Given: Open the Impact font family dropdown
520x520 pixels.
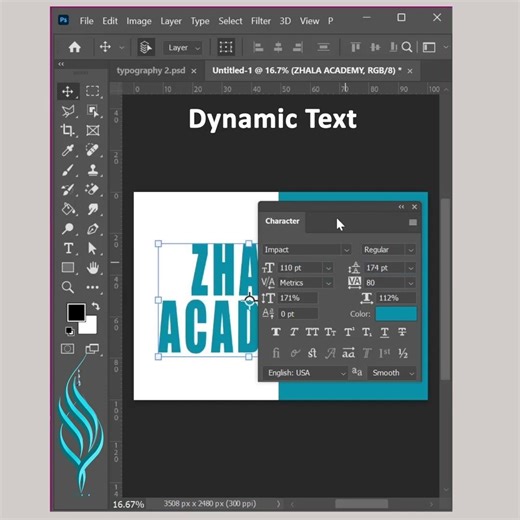Looking at the screenshot, I should click(x=347, y=250).
